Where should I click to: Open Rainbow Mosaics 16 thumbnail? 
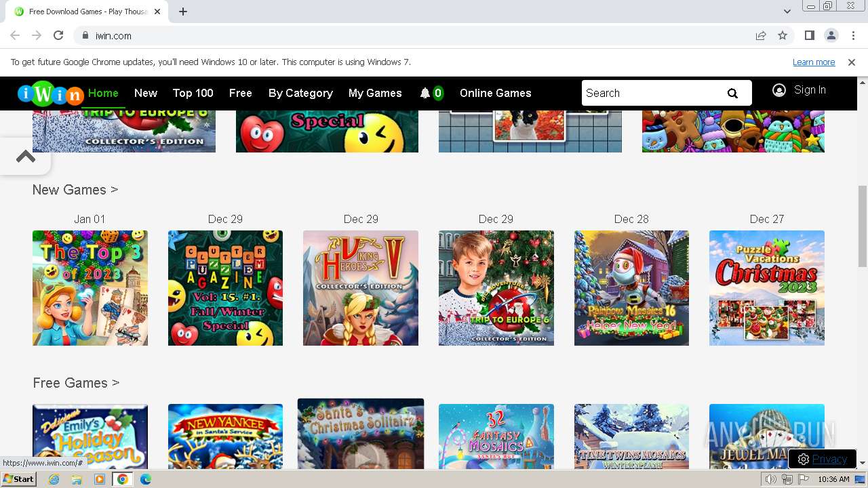[631, 288]
